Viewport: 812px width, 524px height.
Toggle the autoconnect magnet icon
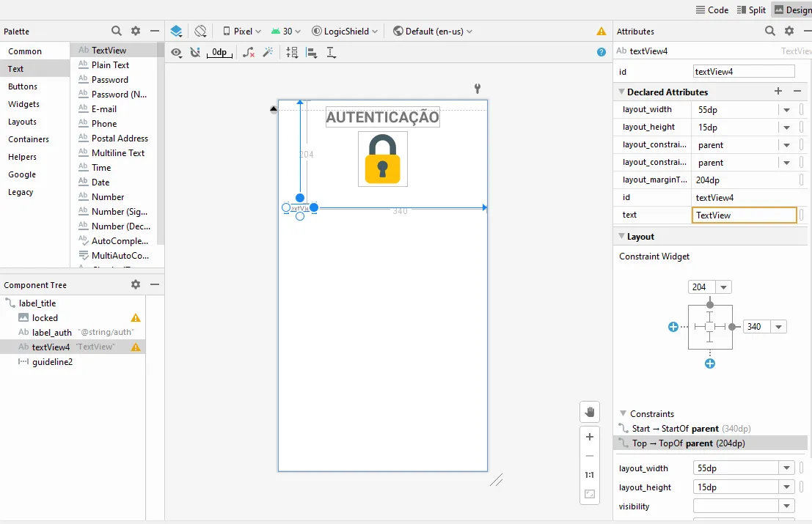click(194, 52)
